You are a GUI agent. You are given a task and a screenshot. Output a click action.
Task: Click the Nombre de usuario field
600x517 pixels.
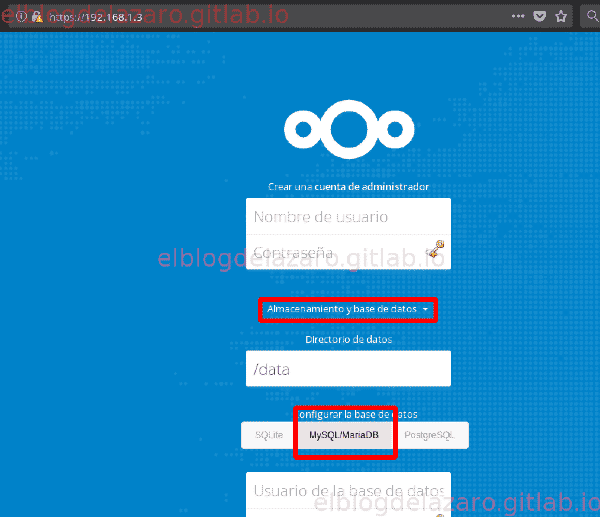pos(348,217)
